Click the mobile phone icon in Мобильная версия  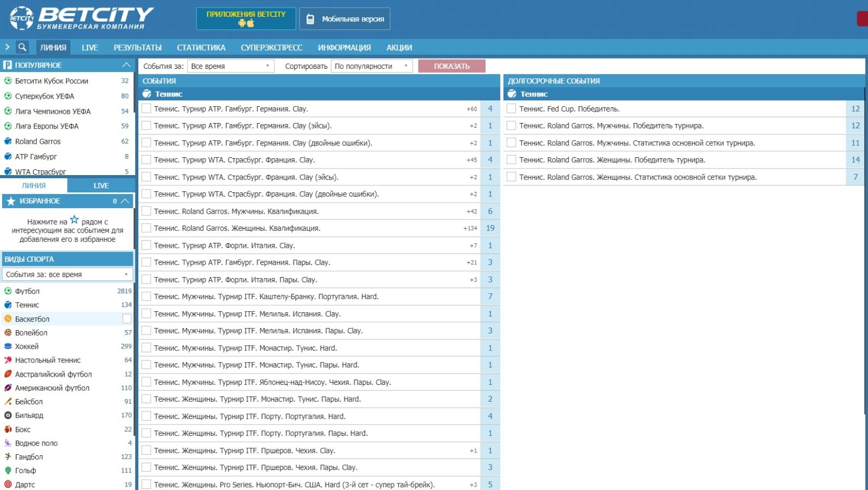point(310,19)
